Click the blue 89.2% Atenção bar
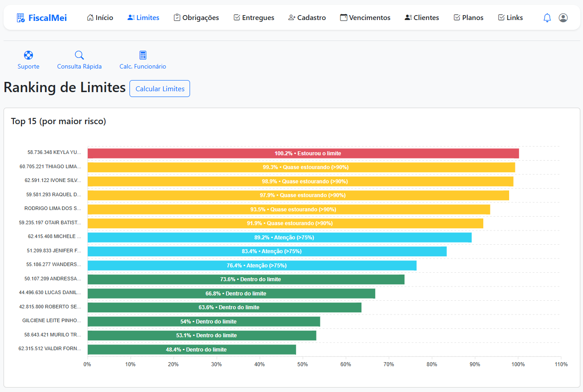Screen dimensions: 583x392 [279, 238]
